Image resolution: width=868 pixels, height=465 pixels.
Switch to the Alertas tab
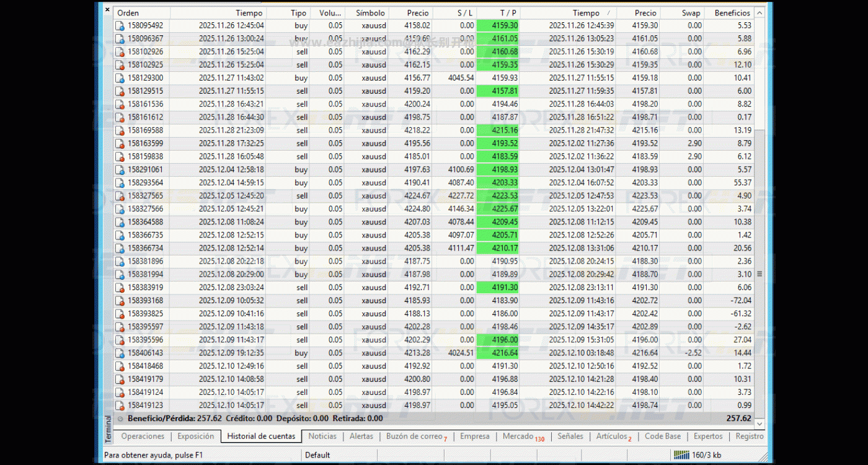[x=361, y=436]
